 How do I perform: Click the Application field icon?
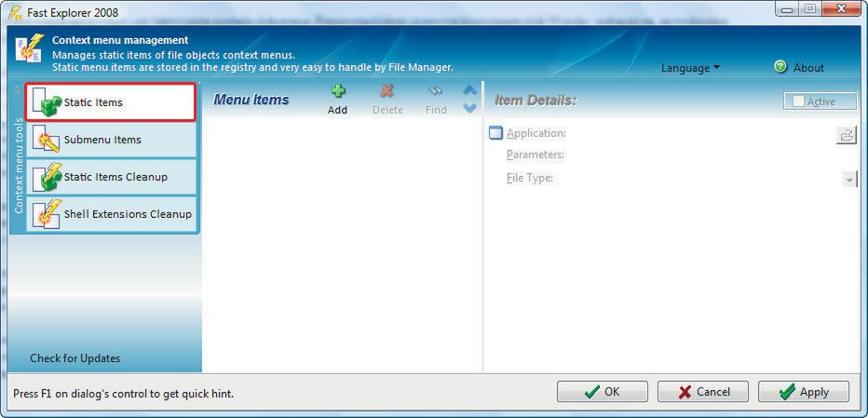click(495, 133)
